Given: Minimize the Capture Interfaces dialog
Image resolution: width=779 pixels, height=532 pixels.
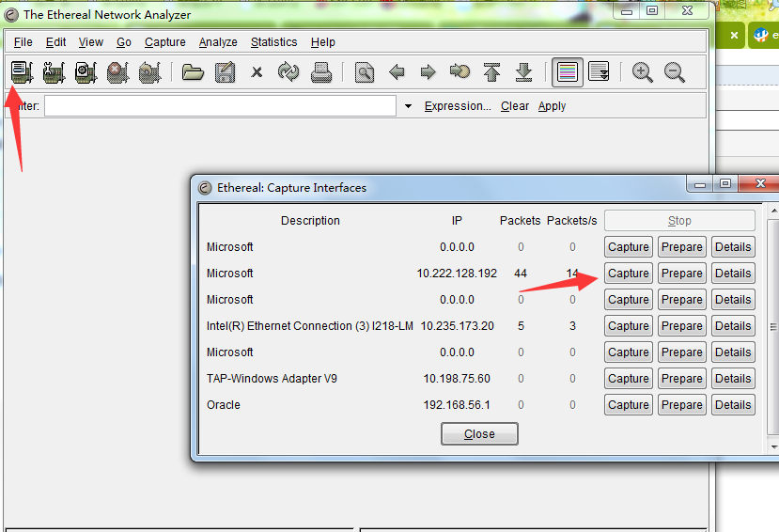Looking at the screenshot, I should (x=700, y=183).
